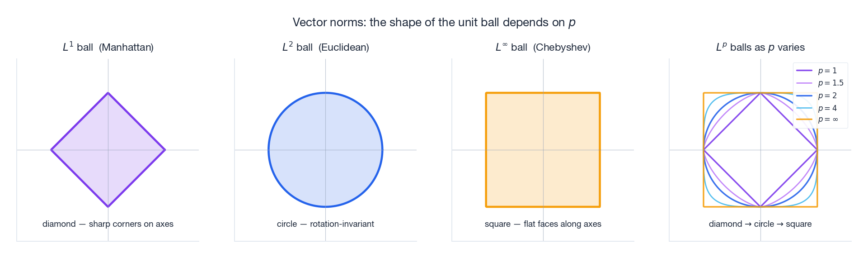Toggle the p = 1.5 legend entry
The height and width of the screenshot is (258, 868).
(820, 83)
